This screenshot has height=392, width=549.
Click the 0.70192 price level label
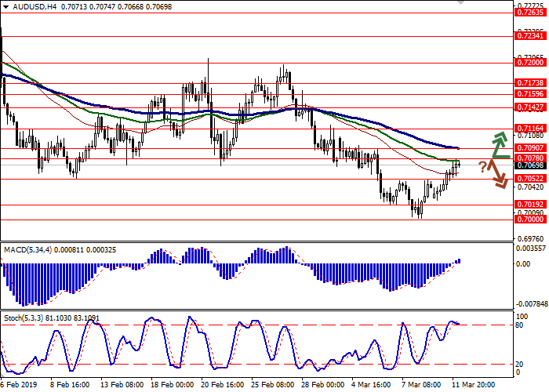pos(525,204)
